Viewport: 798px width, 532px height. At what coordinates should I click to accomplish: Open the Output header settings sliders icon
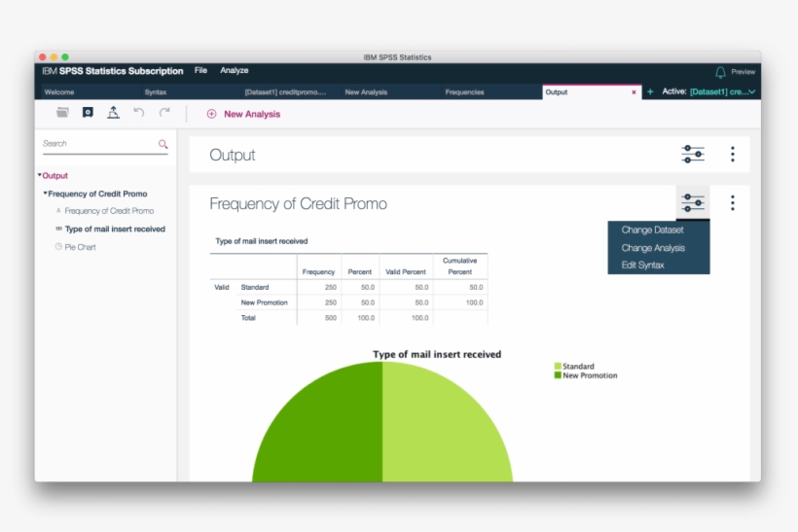click(693, 154)
